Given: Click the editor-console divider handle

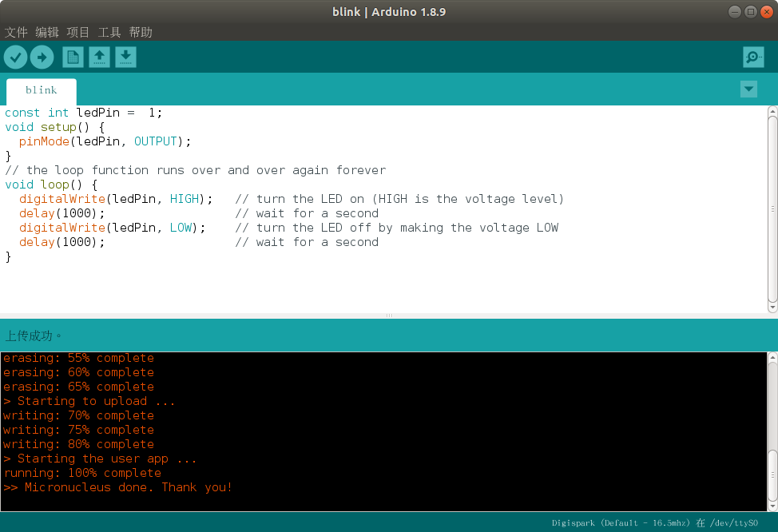Looking at the screenshot, I should [x=389, y=316].
